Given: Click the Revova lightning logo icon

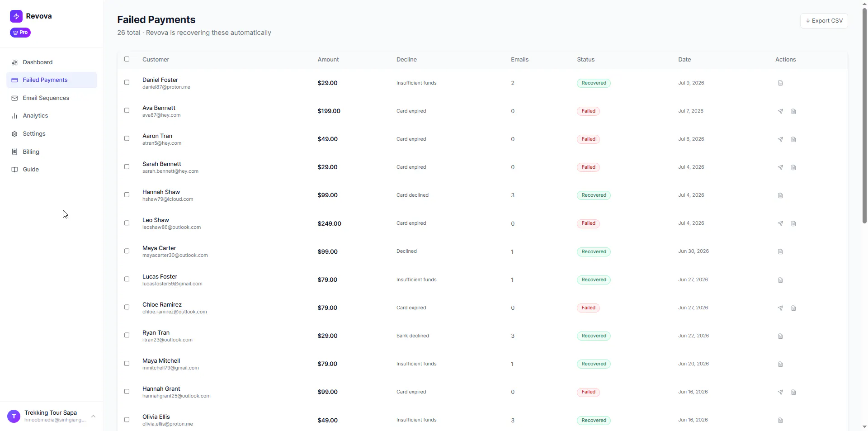Looking at the screenshot, I should [x=16, y=16].
